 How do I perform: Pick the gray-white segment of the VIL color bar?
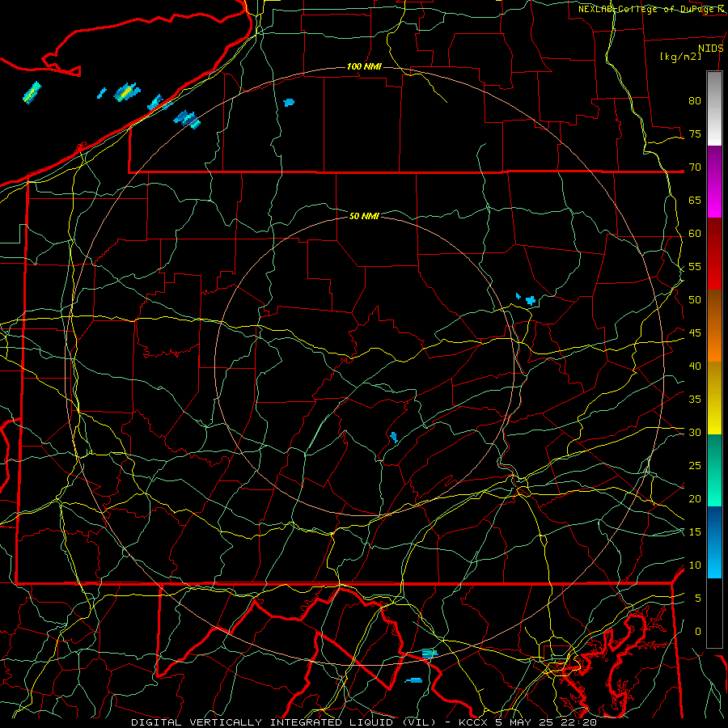pyautogui.click(x=714, y=108)
